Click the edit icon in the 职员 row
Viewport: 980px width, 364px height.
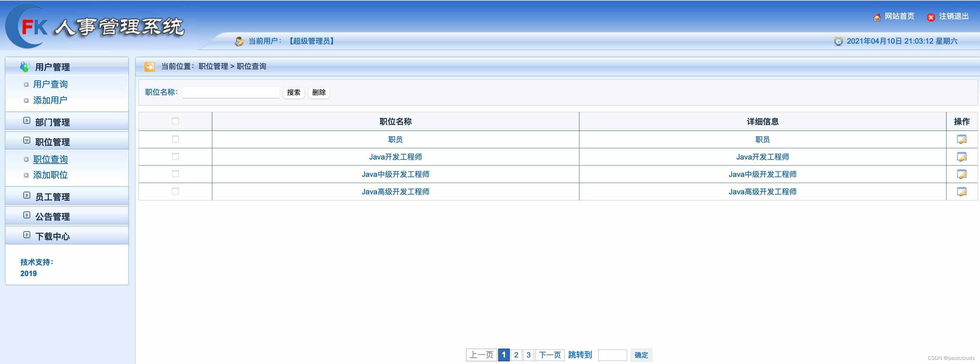click(x=962, y=139)
